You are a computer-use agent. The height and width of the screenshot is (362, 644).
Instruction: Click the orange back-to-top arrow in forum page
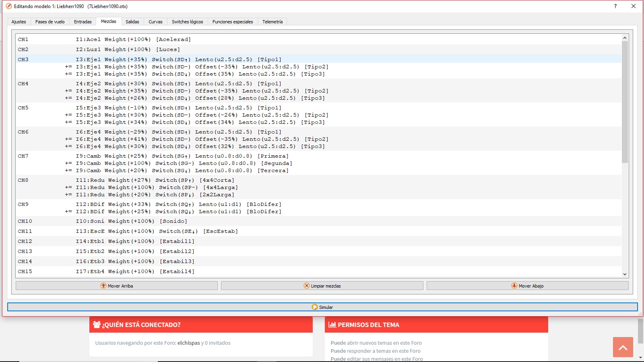623,347
